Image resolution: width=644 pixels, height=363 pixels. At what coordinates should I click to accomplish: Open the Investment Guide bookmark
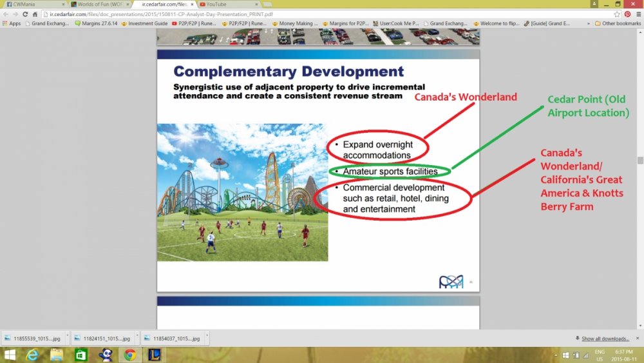[144, 23]
